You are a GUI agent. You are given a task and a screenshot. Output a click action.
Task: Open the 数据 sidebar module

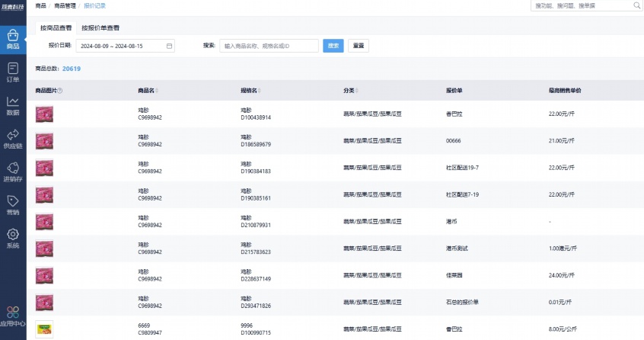pos(13,106)
